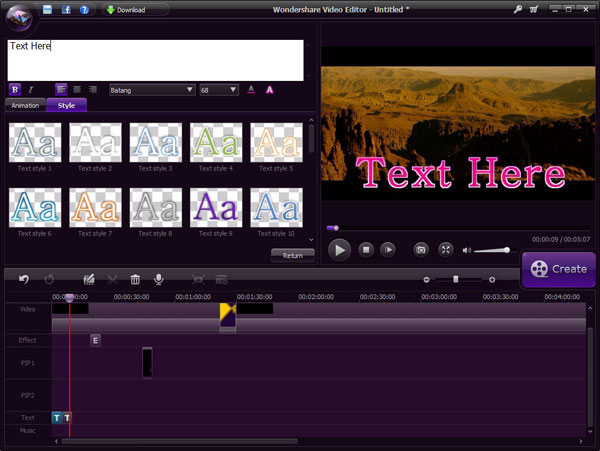600x451 pixels.
Task: Click the microphone voiceover icon
Action: 158,280
